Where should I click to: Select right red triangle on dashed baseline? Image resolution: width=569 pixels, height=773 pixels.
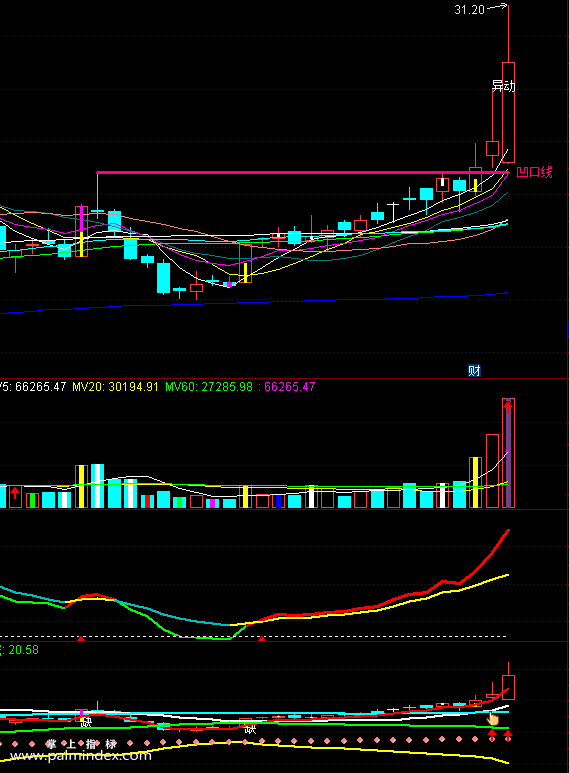coord(262,638)
